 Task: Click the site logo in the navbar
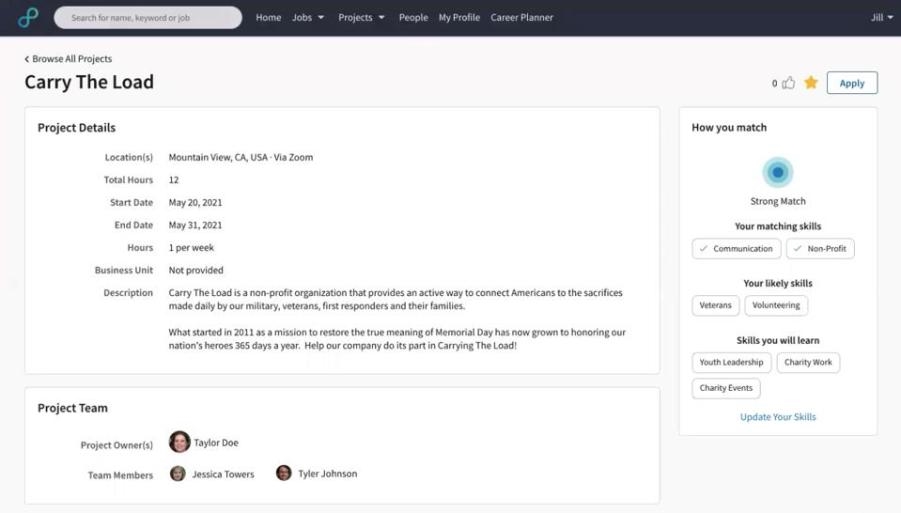pyautogui.click(x=28, y=17)
